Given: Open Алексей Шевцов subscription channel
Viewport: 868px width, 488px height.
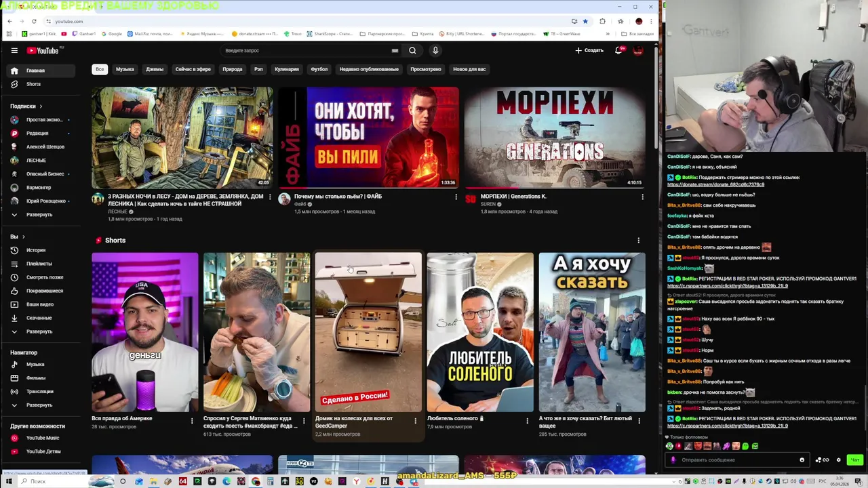Looking at the screenshot, I should 42,146.
